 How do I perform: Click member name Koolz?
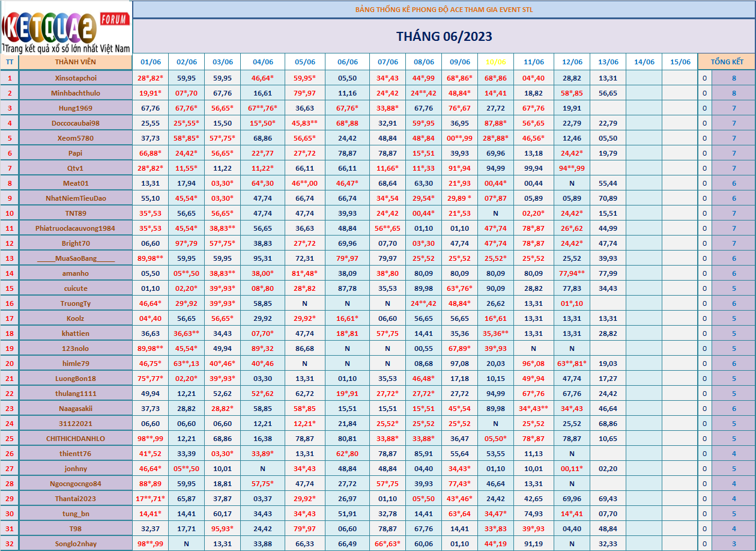click(x=75, y=318)
